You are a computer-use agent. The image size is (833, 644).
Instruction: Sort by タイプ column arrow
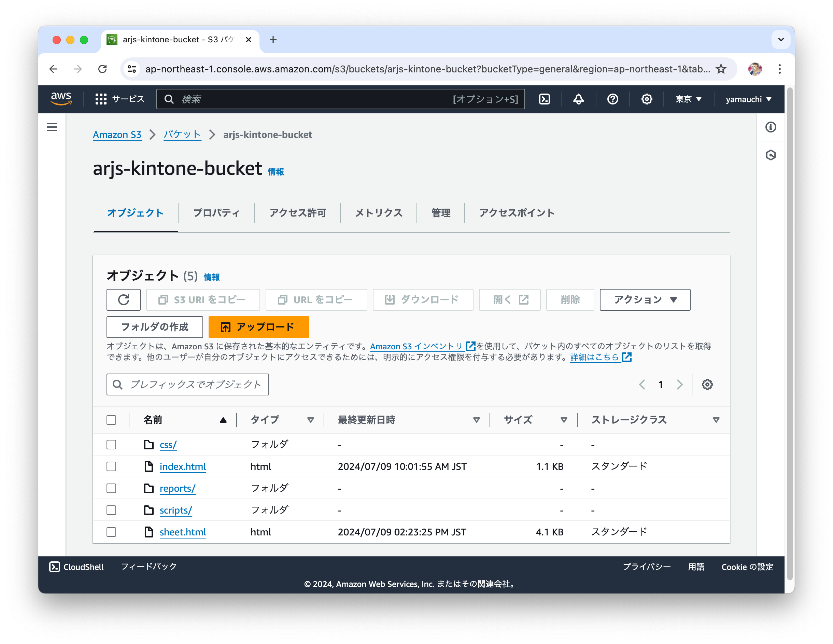pos(310,420)
